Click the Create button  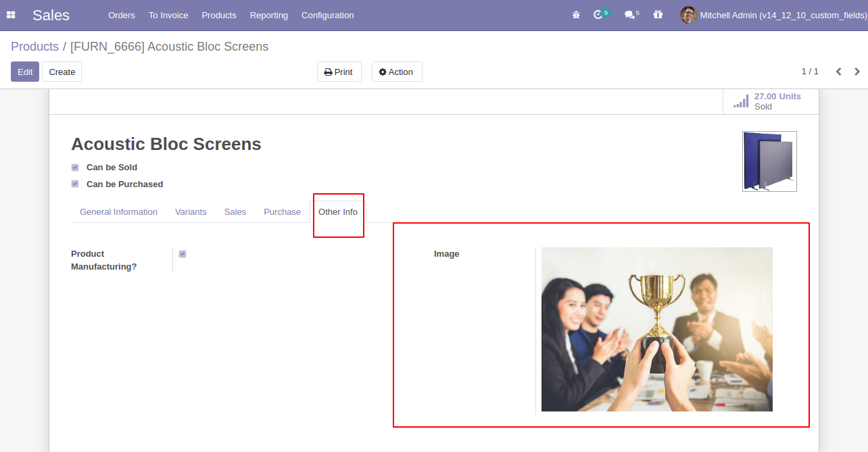pos(62,72)
